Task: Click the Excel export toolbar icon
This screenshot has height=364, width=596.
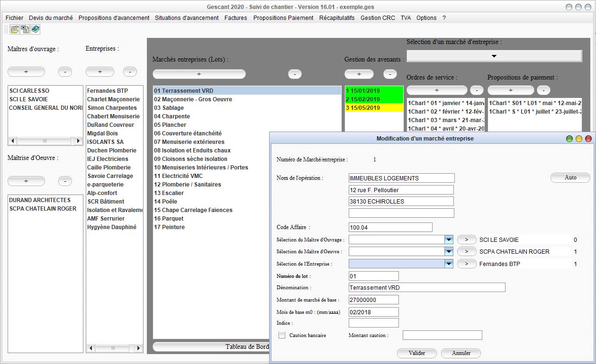Action: pos(25,29)
